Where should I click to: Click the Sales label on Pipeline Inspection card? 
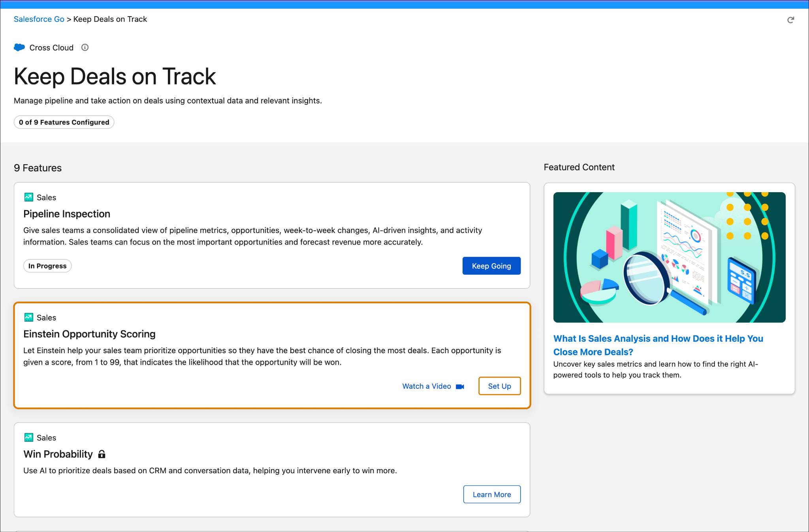point(46,197)
